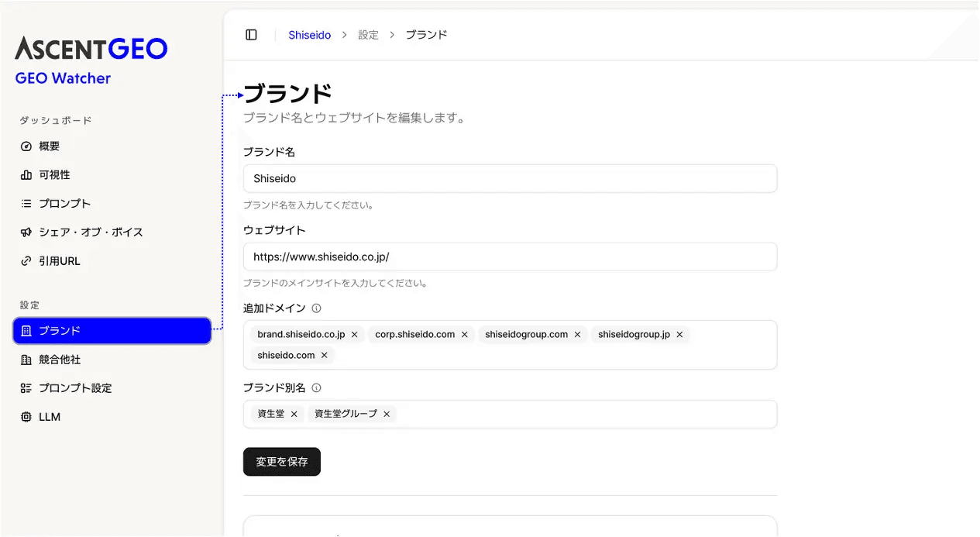Click the ブランド名 field label
Viewport: 980px width, 537px height.
269,152
